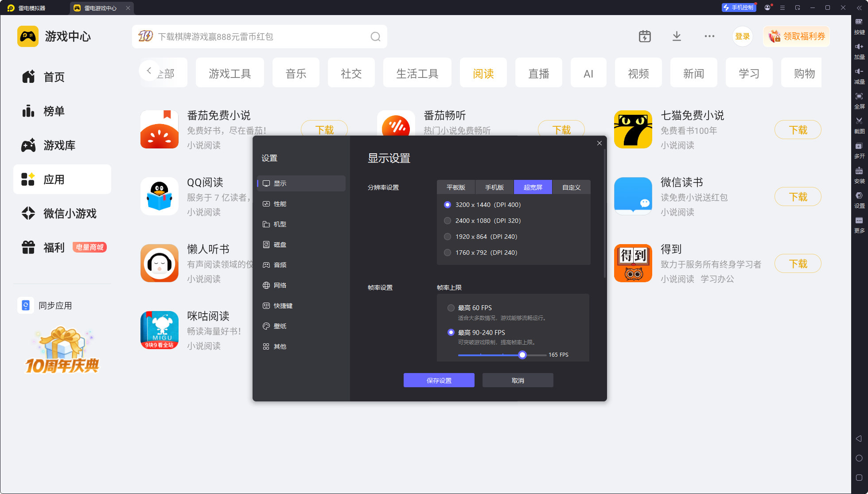The width and height of the screenshot is (868, 494).
Task: Open the multi-instance (多开) icon
Action: 859,146
